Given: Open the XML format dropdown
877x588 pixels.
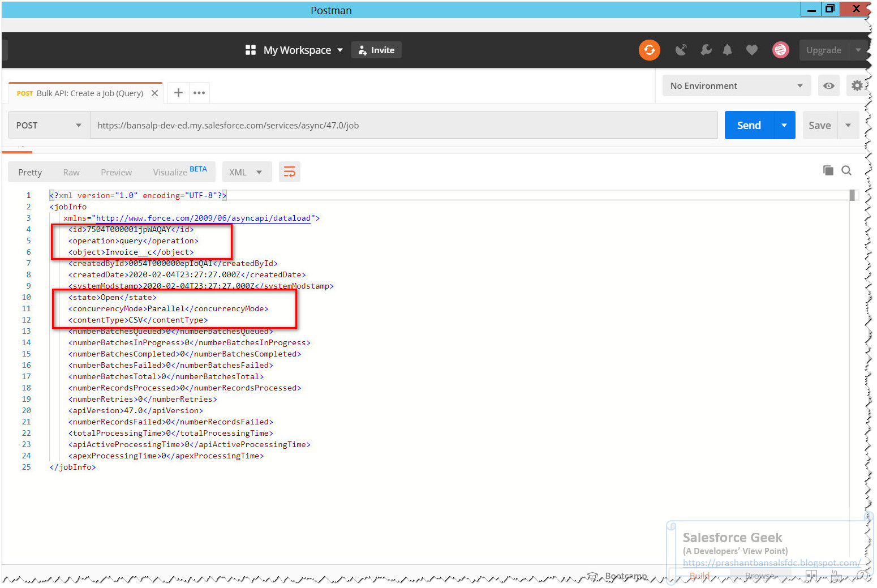Looking at the screenshot, I should click(246, 172).
